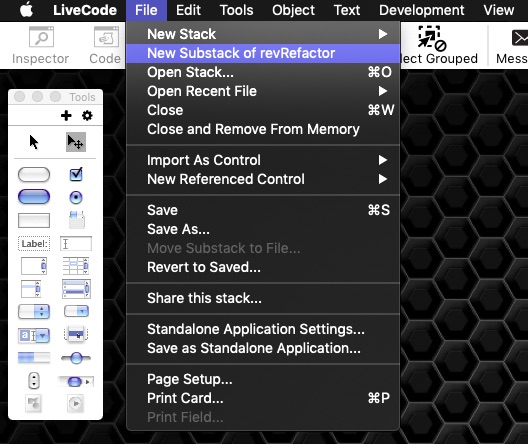Open the Edit menu
Screen dimensions: 528x444
point(188,10)
